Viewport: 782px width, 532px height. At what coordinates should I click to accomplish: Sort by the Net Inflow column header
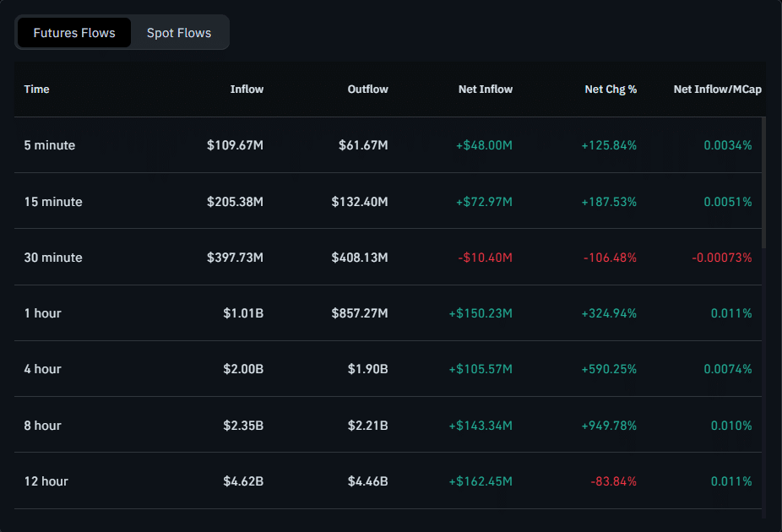pos(486,89)
